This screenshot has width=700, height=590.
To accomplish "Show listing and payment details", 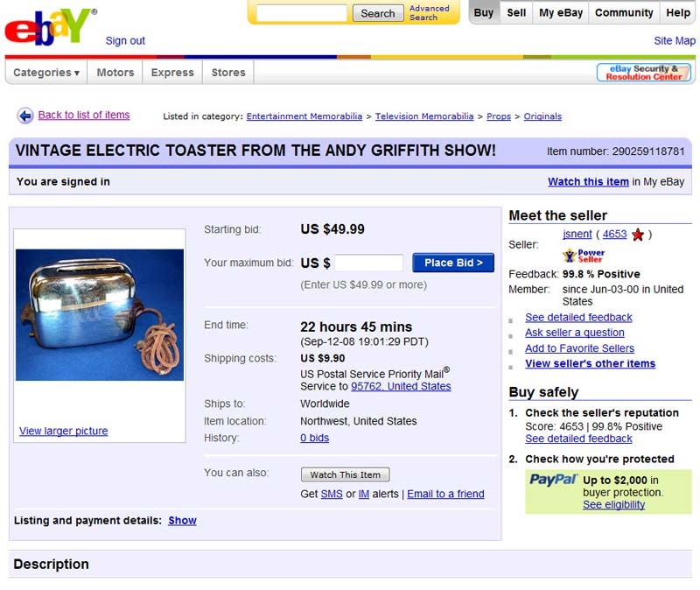I will (x=182, y=520).
